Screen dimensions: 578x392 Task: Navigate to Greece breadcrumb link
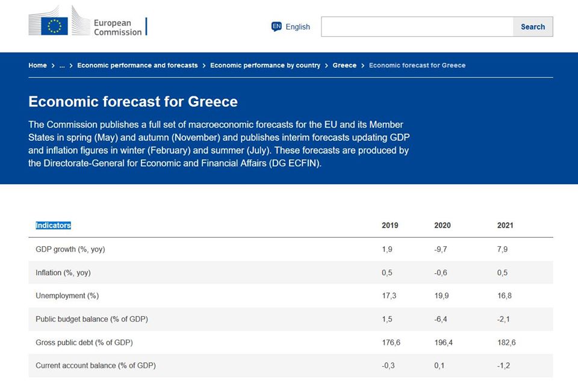344,65
